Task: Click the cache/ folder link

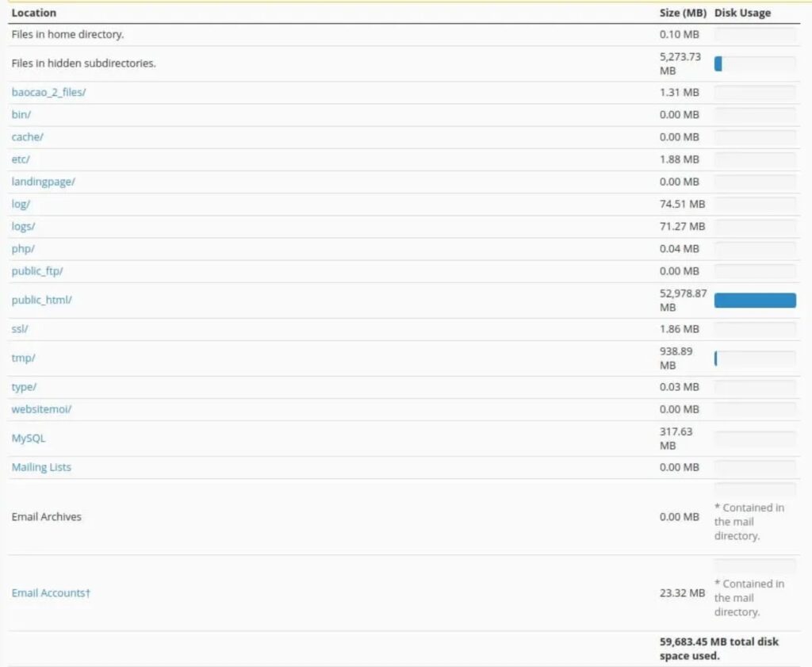Action: click(27, 136)
